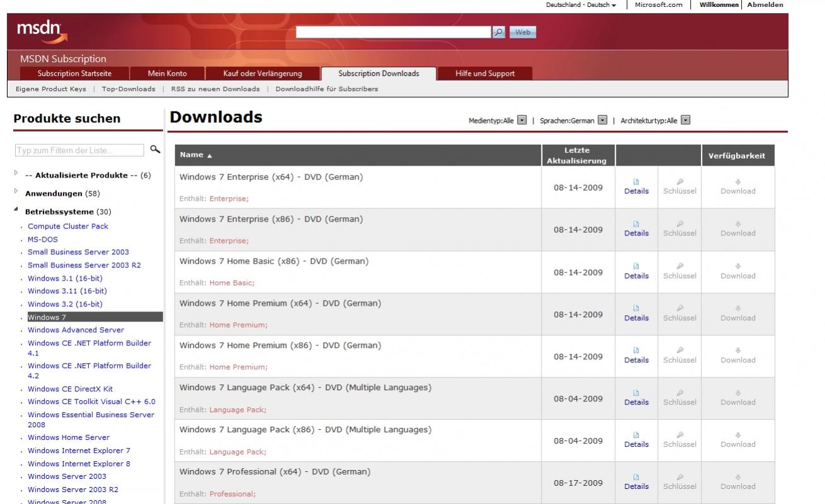The width and height of the screenshot is (825, 504).
Task: Click Schlüssel for Windows 7 Home Premium (x86)
Action: tap(680, 356)
